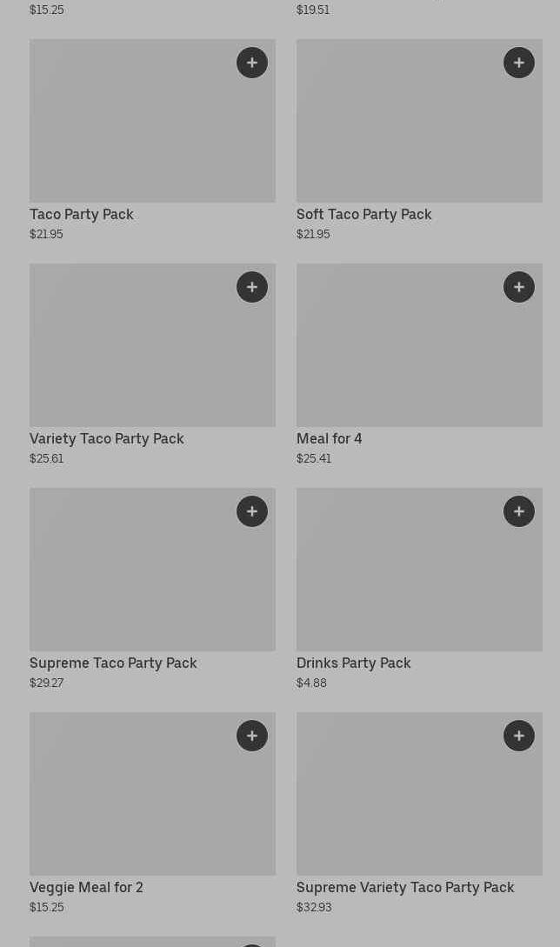Open Supreme Taco Party Pack details link
This screenshot has width=560, height=947.
coord(113,663)
